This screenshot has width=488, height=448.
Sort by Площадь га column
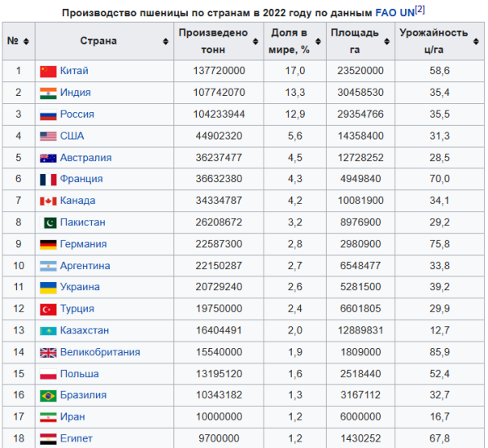pyautogui.click(x=384, y=41)
